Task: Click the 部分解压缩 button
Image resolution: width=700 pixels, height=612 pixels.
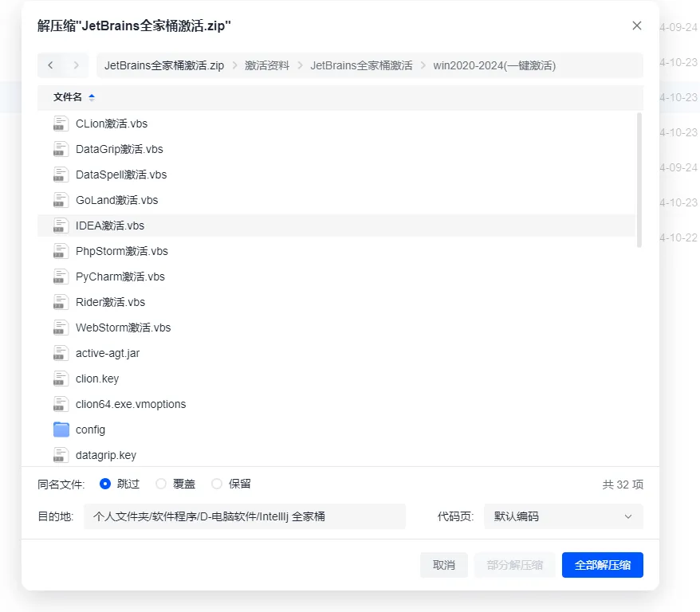Action: 515,565
